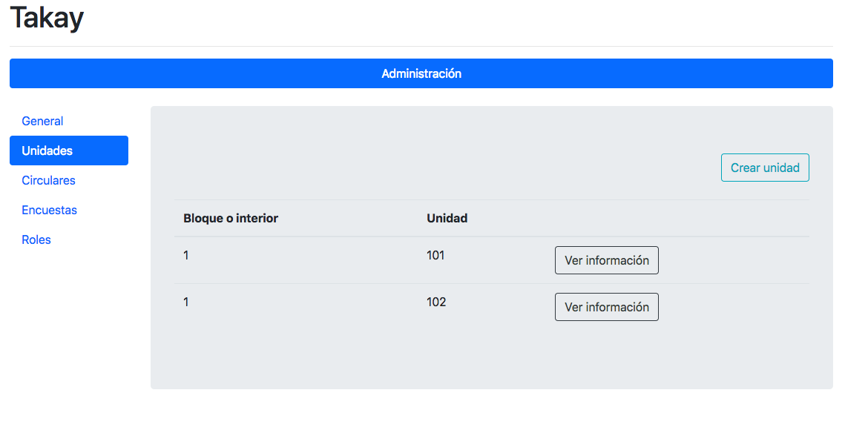Navigate to the Roles section
868x430 pixels.
36,240
